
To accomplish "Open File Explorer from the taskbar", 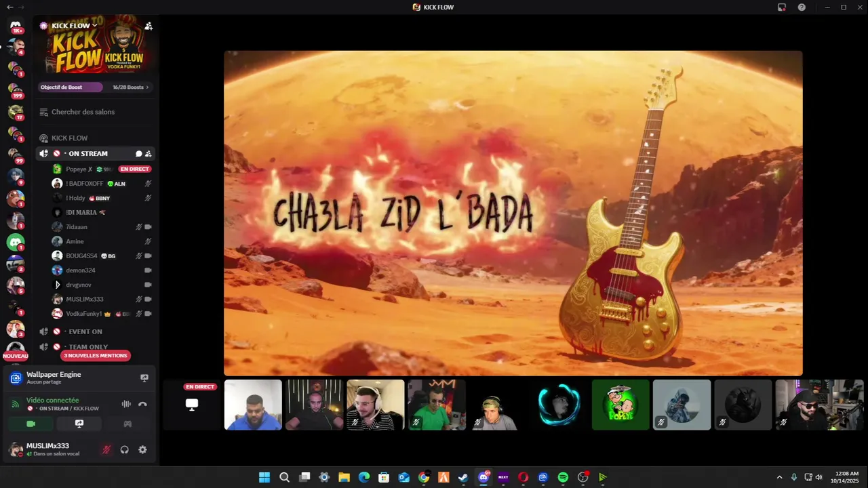I will (x=344, y=477).
